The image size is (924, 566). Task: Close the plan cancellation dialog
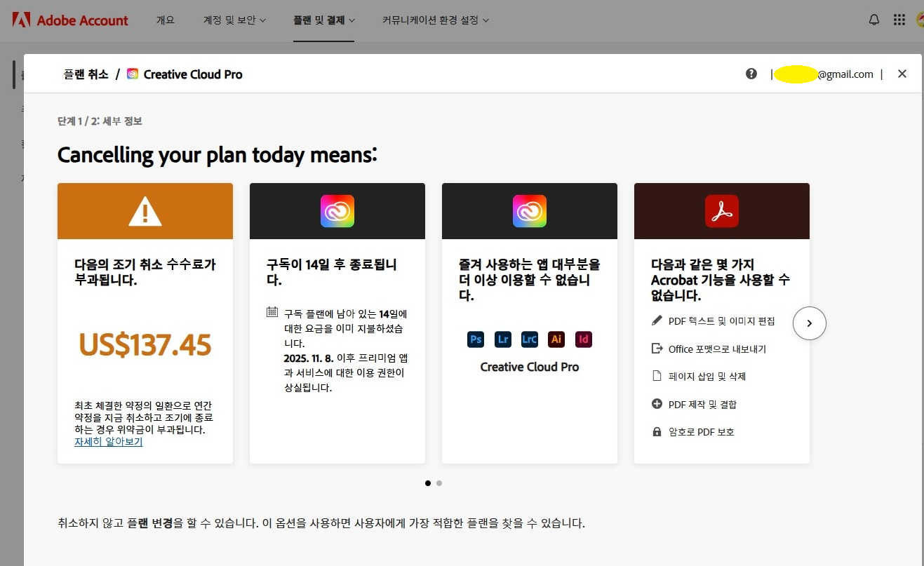tap(902, 74)
